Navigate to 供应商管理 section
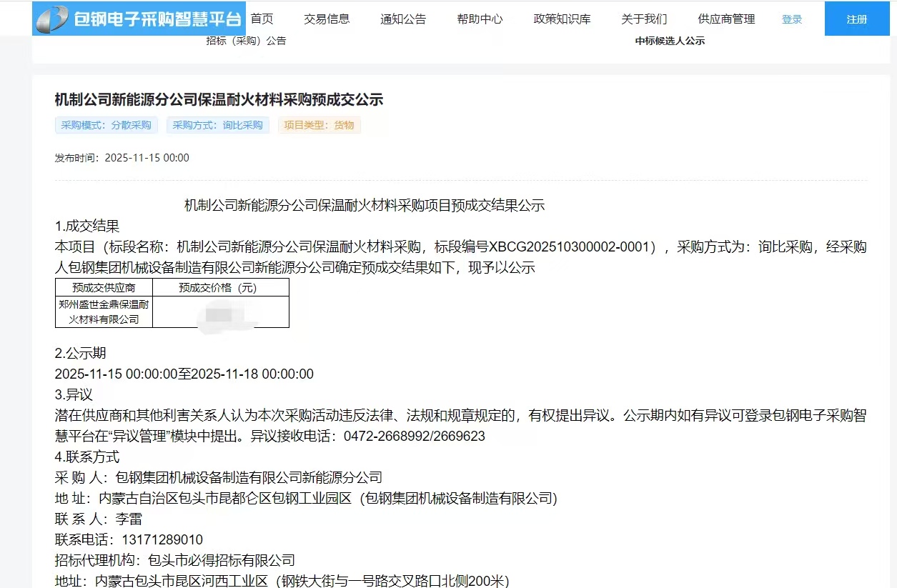Screen dimensions: 897x588 [726, 19]
